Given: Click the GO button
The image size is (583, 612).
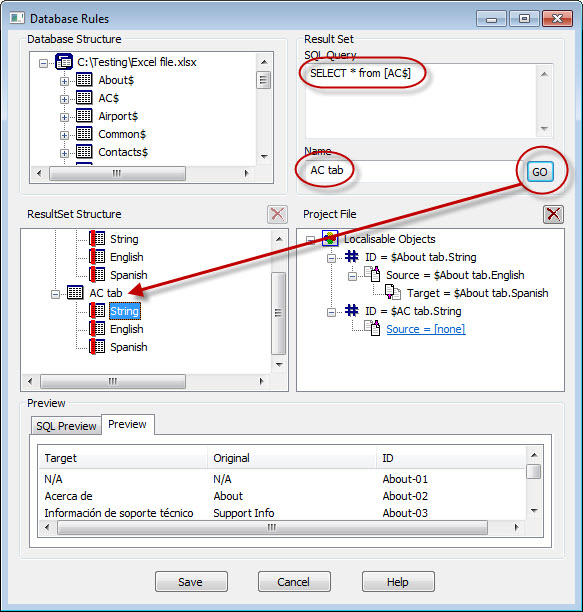Looking at the screenshot, I should 540,172.
